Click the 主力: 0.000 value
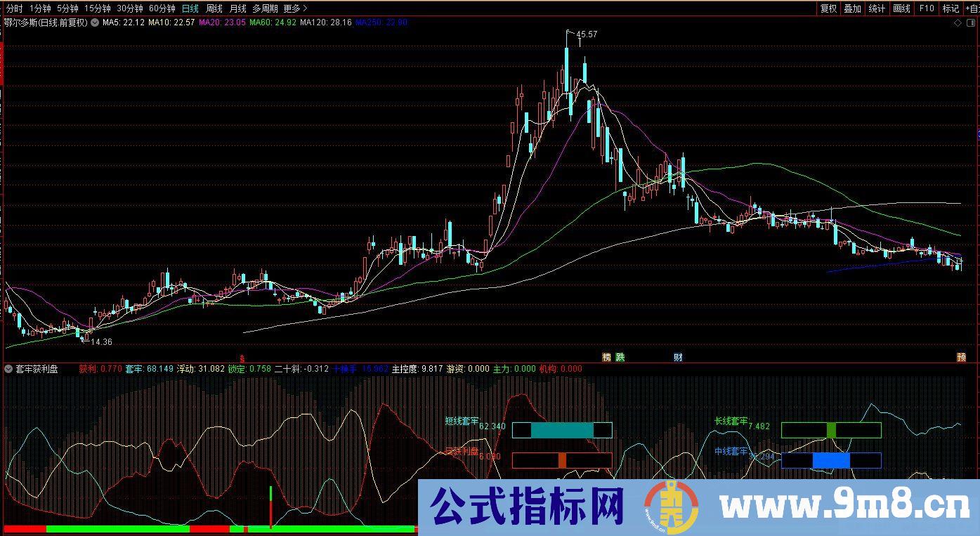980x536 pixels. pyautogui.click(x=514, y=368)
